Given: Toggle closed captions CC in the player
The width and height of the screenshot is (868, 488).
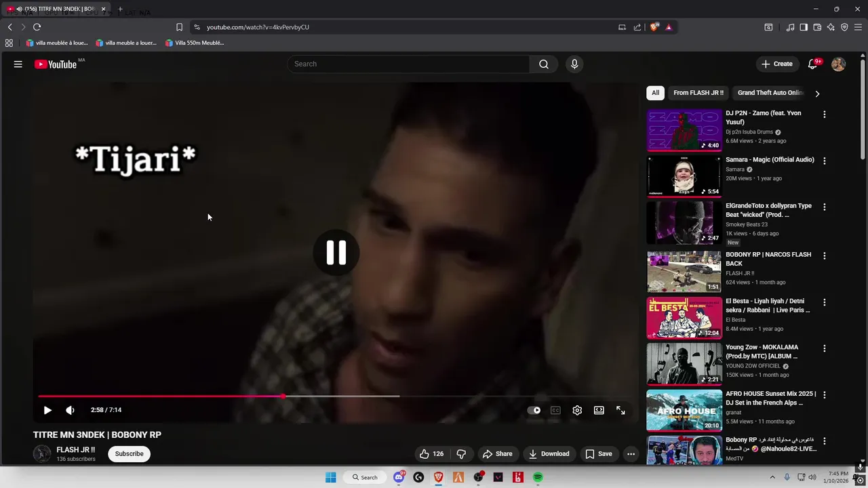Looking at the screenshot, I should tap(555, 410).
